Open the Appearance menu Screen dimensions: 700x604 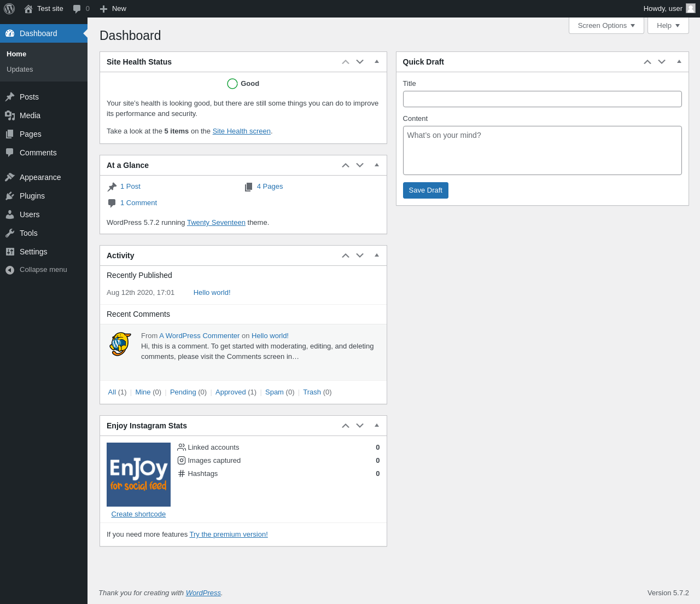coord(44,177)
